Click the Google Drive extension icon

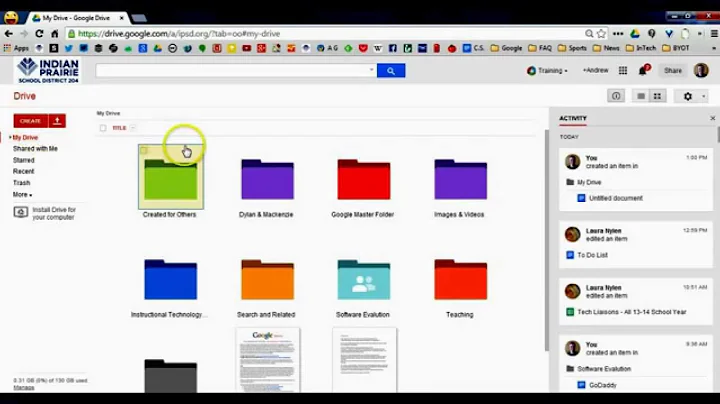tap(635, 34)
